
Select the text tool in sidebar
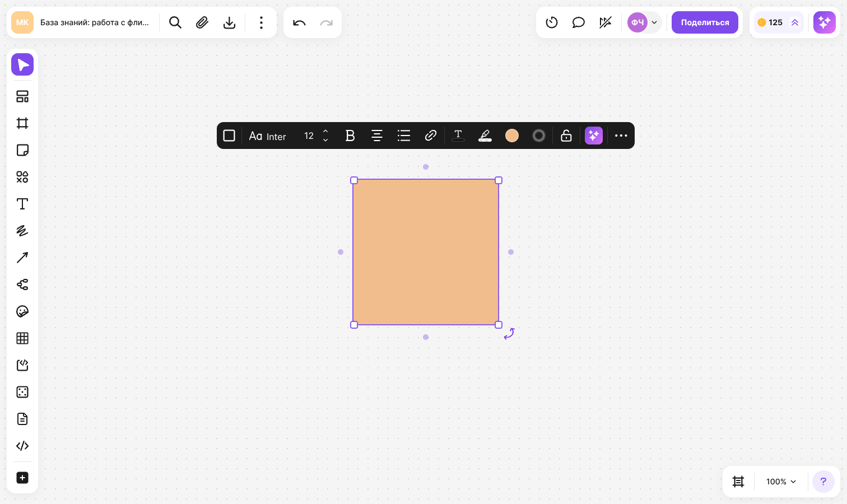[x=22, y=204]
